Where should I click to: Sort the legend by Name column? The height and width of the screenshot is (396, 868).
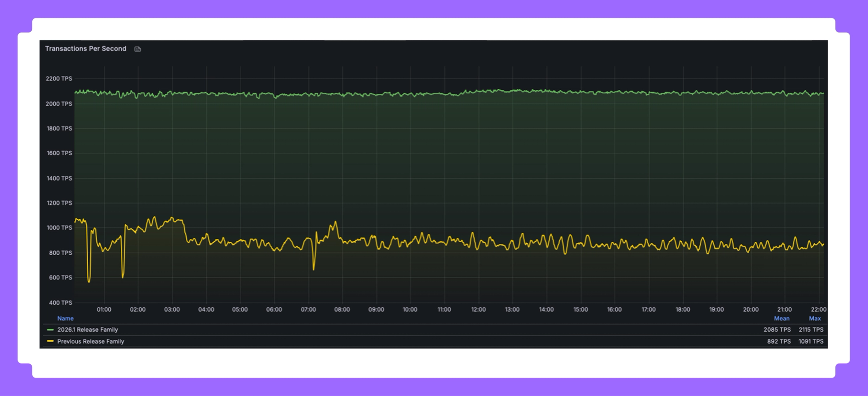click(x=66, y=318)
